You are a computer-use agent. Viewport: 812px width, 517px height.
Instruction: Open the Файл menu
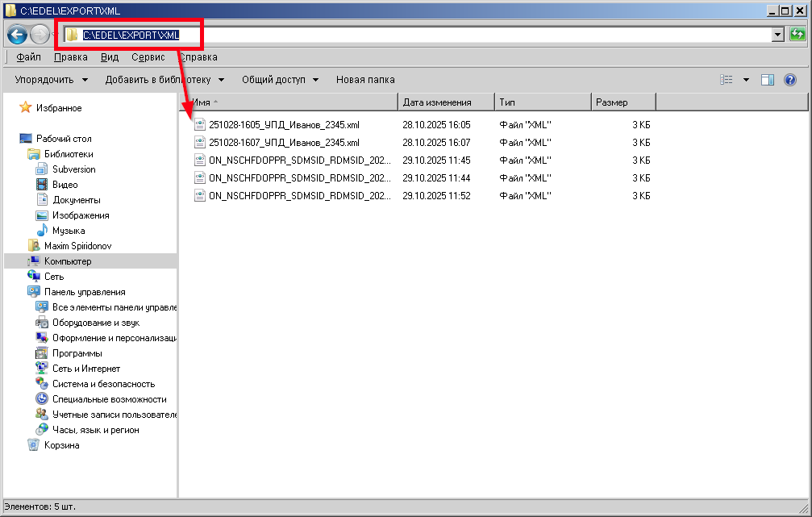coord(28,57)
